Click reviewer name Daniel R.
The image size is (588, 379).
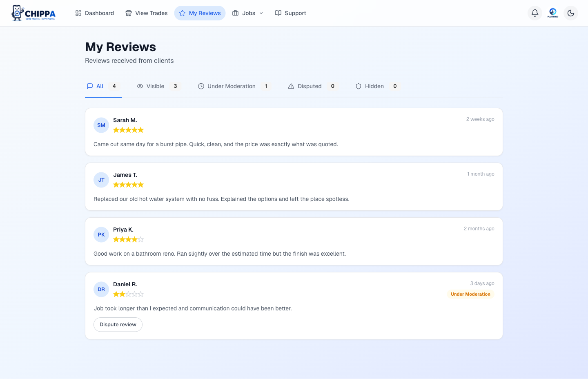click(x=125, y=284)
